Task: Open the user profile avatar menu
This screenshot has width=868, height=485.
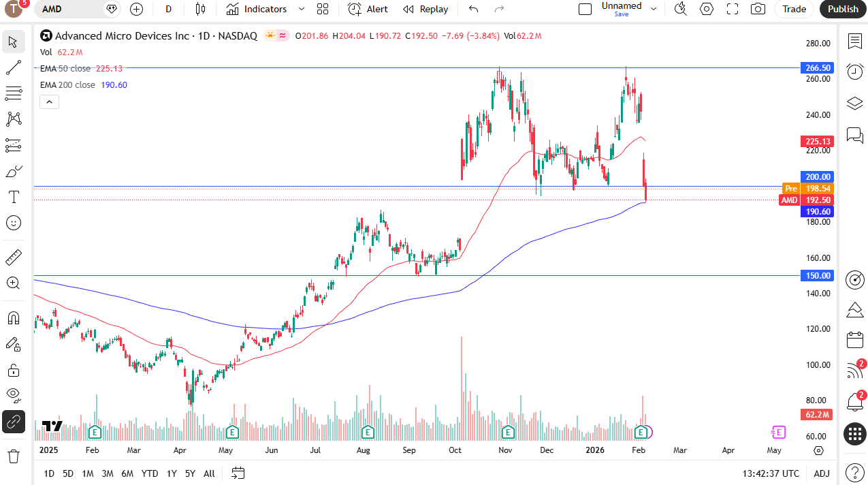Action: click(x=14, y=9)
